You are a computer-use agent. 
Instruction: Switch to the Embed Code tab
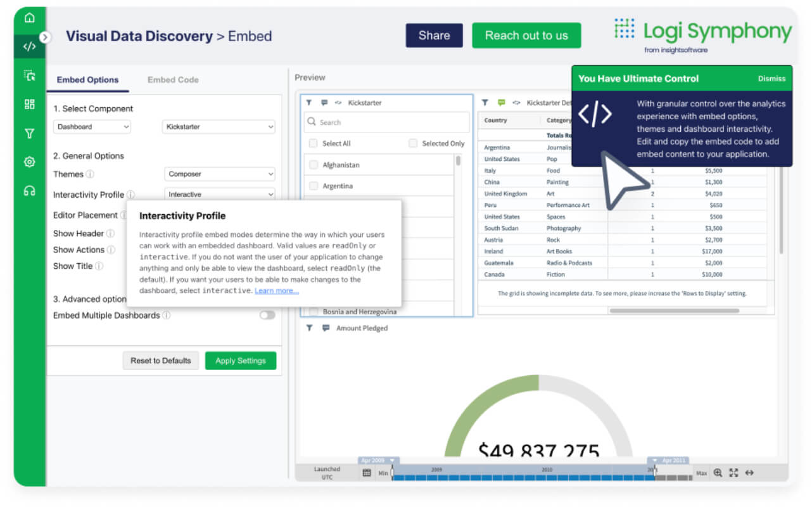tap(173, 80)
